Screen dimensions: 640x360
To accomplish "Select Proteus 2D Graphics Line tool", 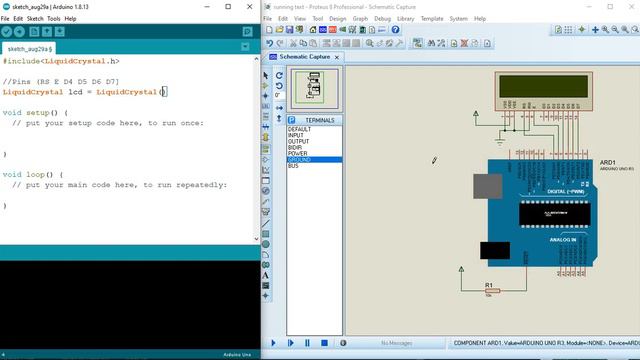I will click(266, 224).
